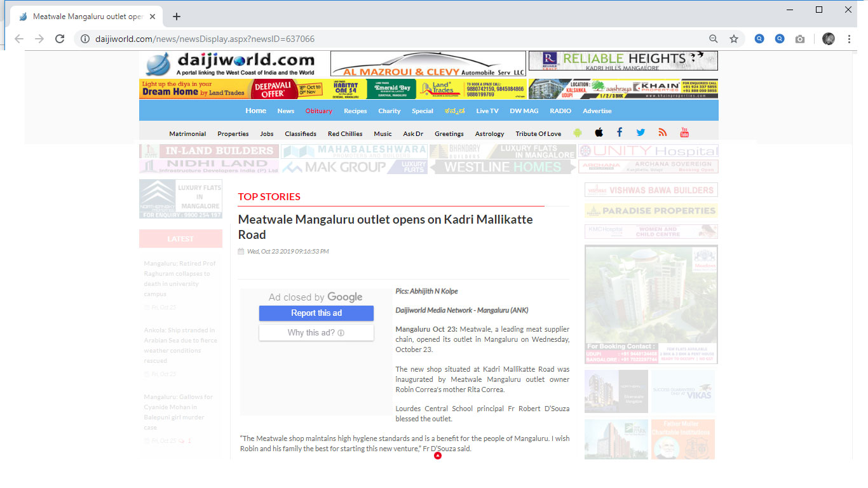Open the zoom magnifier icon in address bar

click(x=714, y=39)
